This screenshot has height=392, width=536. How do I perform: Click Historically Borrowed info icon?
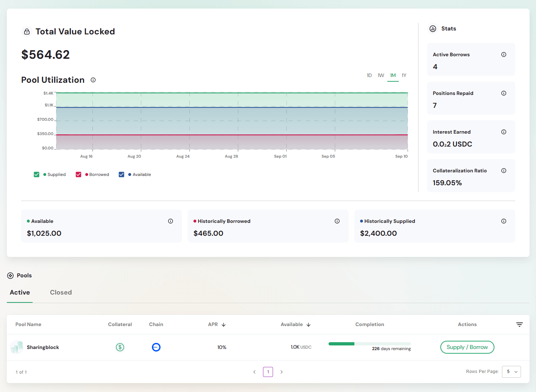coord(337,221)
